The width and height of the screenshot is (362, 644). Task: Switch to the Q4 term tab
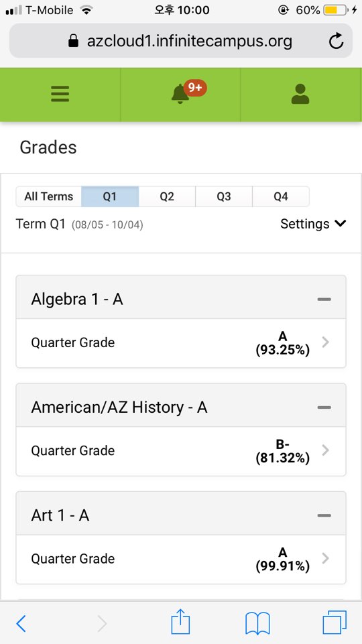pyautogui.click(x=281, y=197)
